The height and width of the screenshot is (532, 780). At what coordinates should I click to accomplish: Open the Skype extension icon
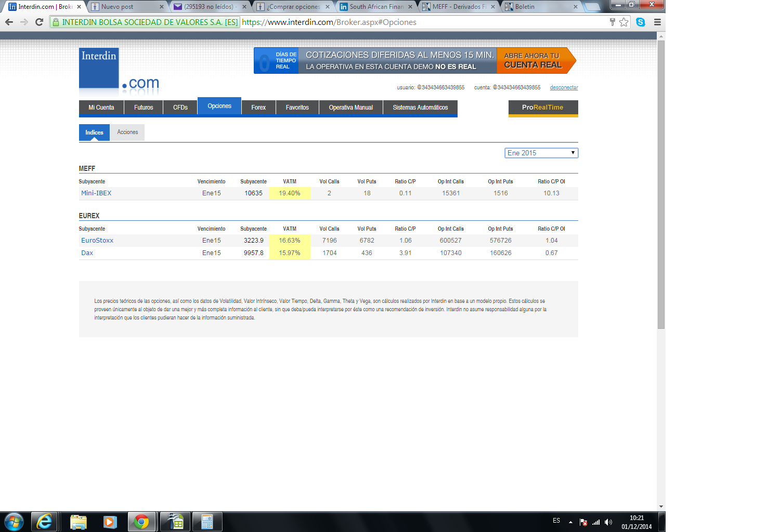(641, 22)
